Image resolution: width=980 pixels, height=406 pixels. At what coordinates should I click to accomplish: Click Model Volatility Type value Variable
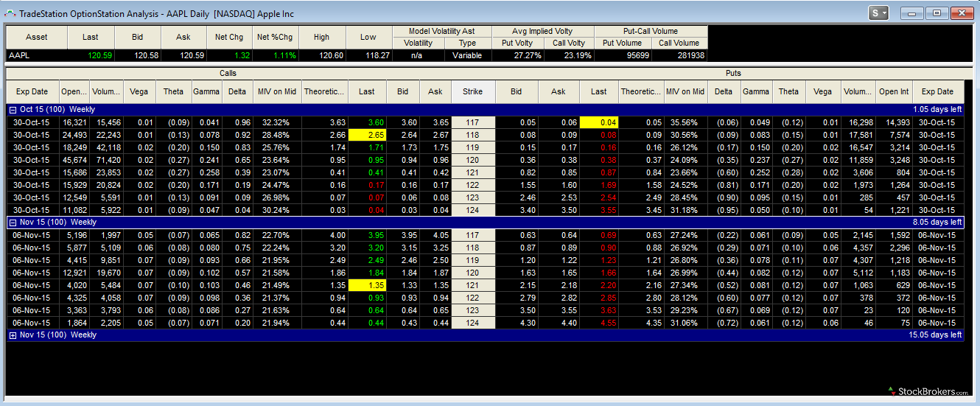coord(467,55)
